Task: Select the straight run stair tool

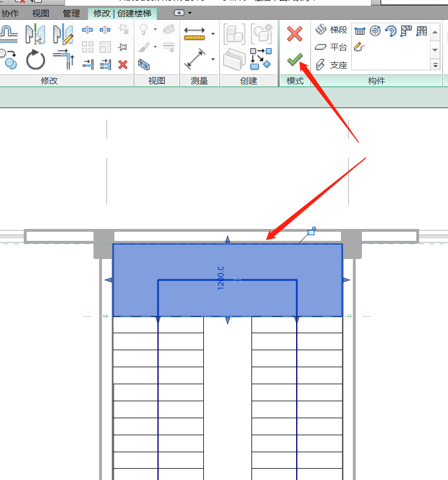Action: [x=360, y=31]
